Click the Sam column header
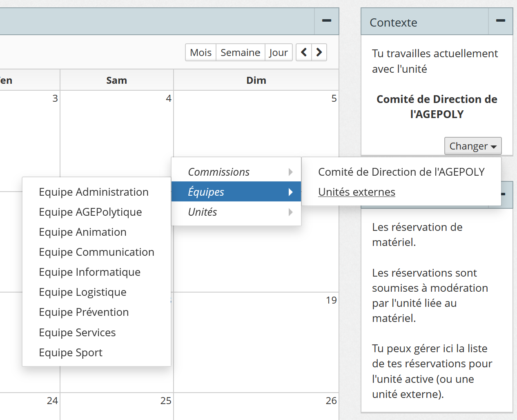This screenshot has height=420, width=517. (x=117, y=80)
